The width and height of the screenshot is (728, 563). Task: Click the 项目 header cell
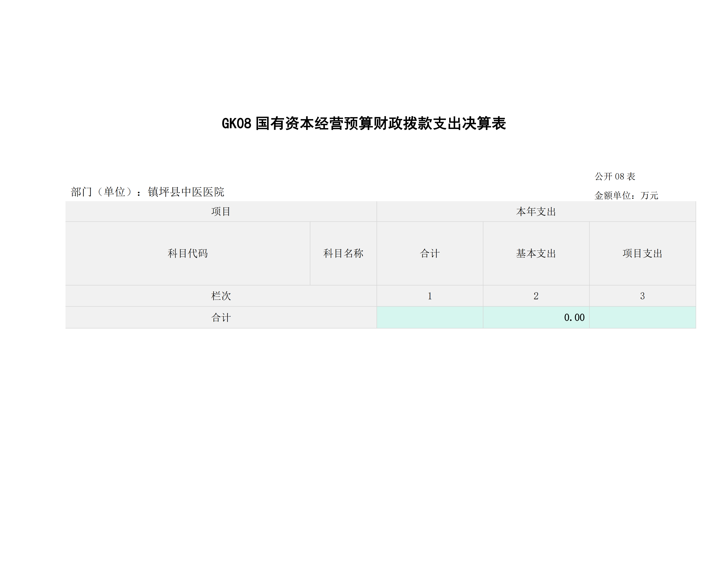(x=221, y=211)
